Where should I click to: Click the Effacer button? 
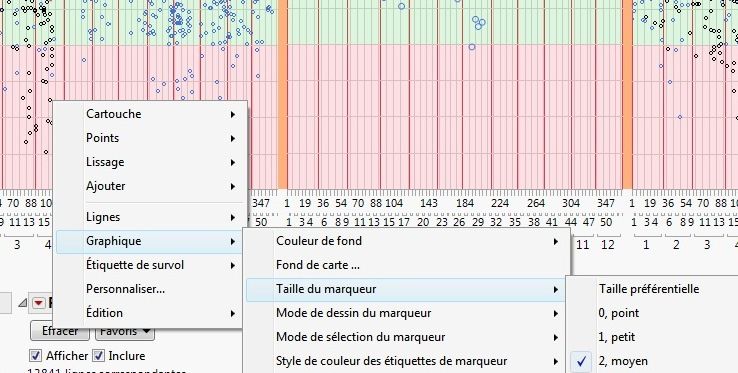click(60, 332)
